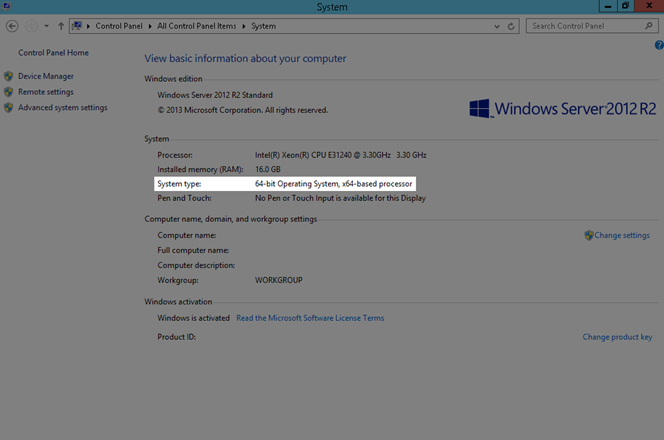This screenshot has height=440, width=664.
Task: Select All Control Panel Items breadcrumb
Action: pyautogui.click(x=196, y=26)
